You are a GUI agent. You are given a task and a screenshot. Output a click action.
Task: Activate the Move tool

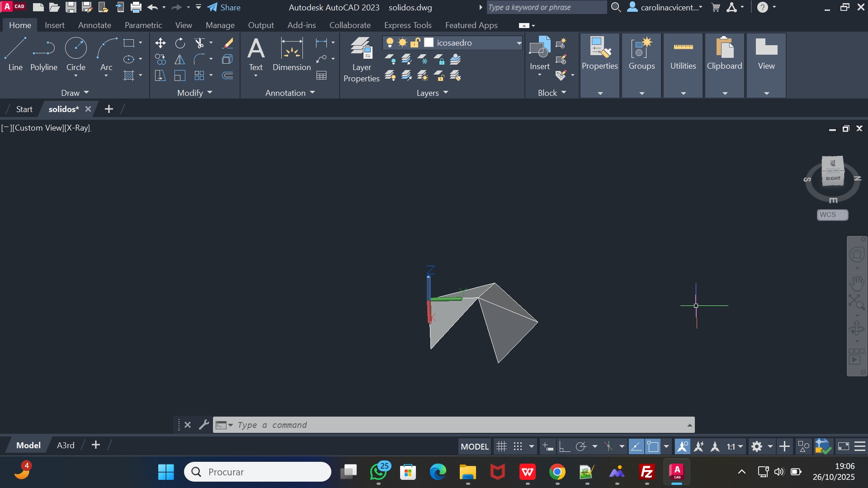pos(160,43)
